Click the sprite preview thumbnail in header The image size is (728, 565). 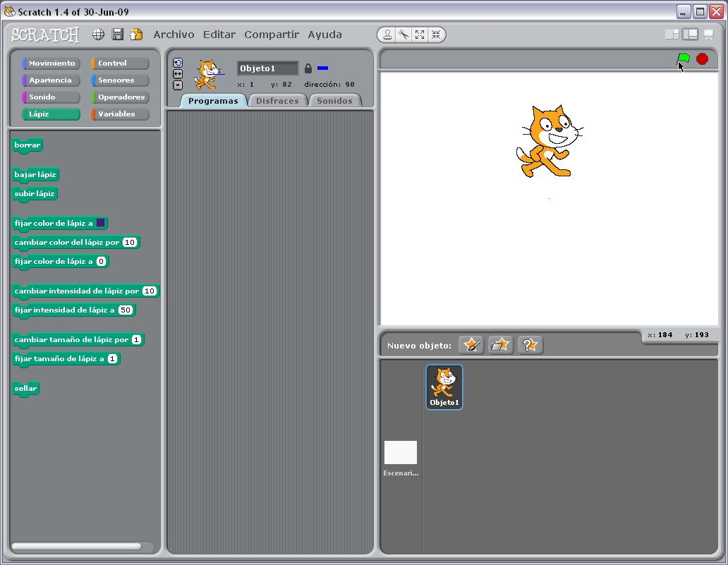(207, 74)
